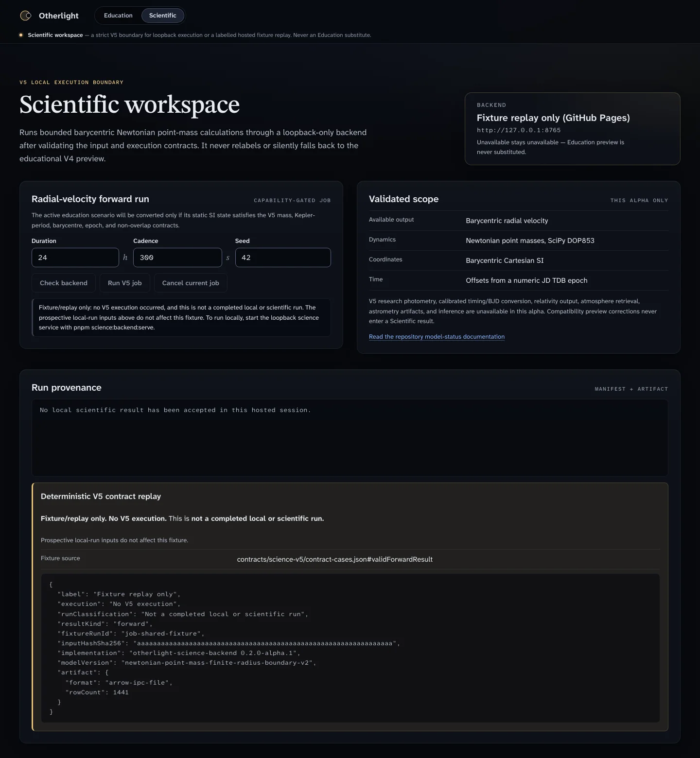Click the 'Radial-velocity forward run' heading
Image resolution: width=700 pixels, height=758 pixels.
pyautogui.click(x=90, y=199)
